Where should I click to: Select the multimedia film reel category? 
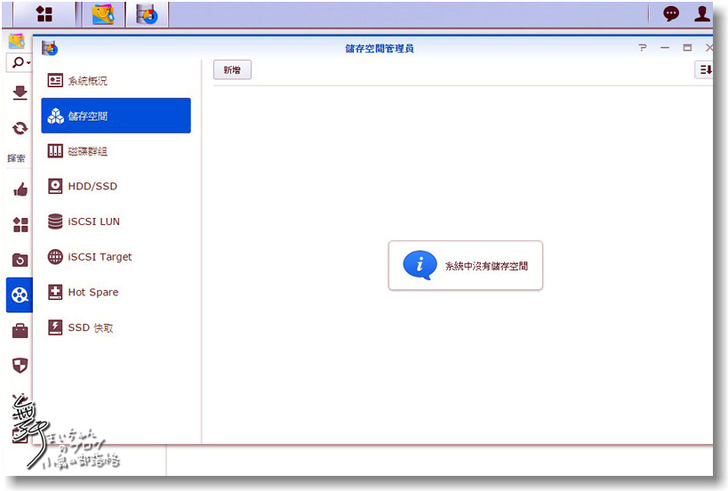[20, 295]
